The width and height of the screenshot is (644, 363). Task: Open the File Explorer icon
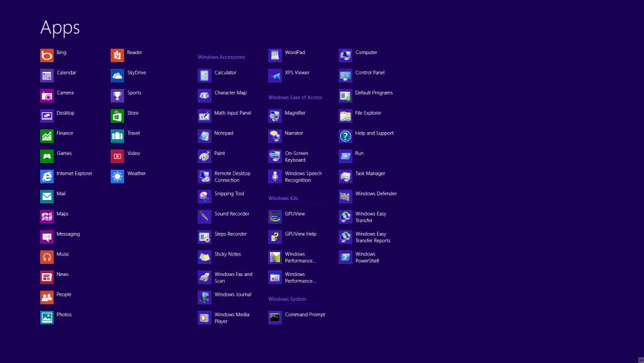tap(345, 115)
